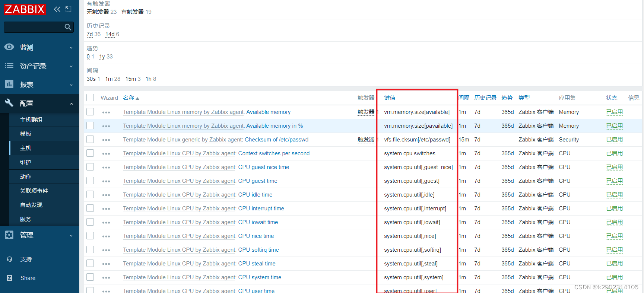
Task: Open wizard dots for CPU idle time row
Action: click(x=106, y=195)
